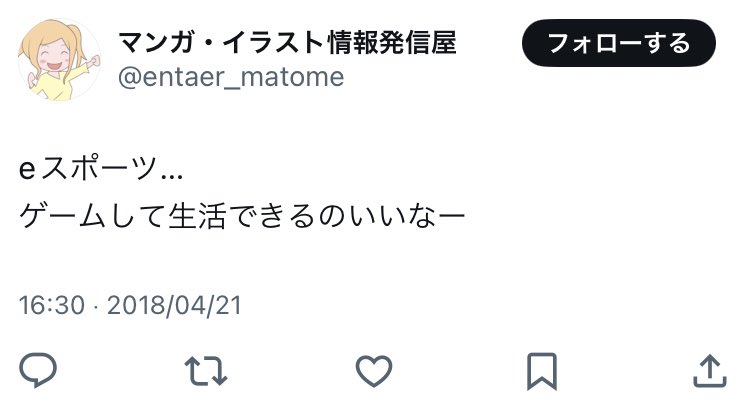
Task: Open the マンガ・イラスト情報発信屋 profile name
Action: [x=287, y=42]
